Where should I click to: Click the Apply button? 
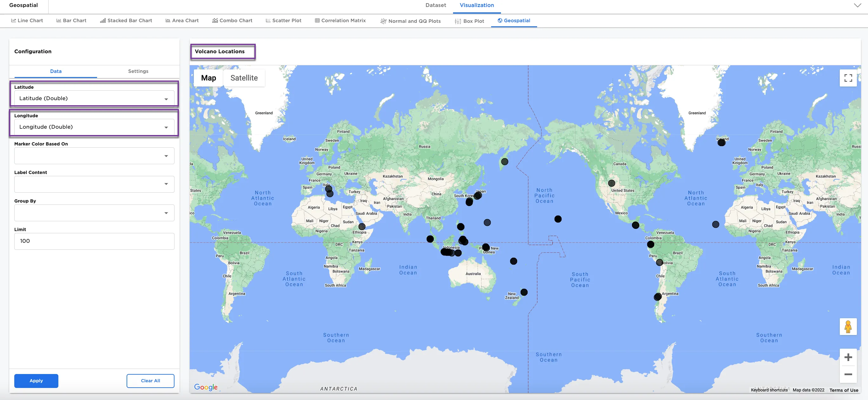(36, 380)
